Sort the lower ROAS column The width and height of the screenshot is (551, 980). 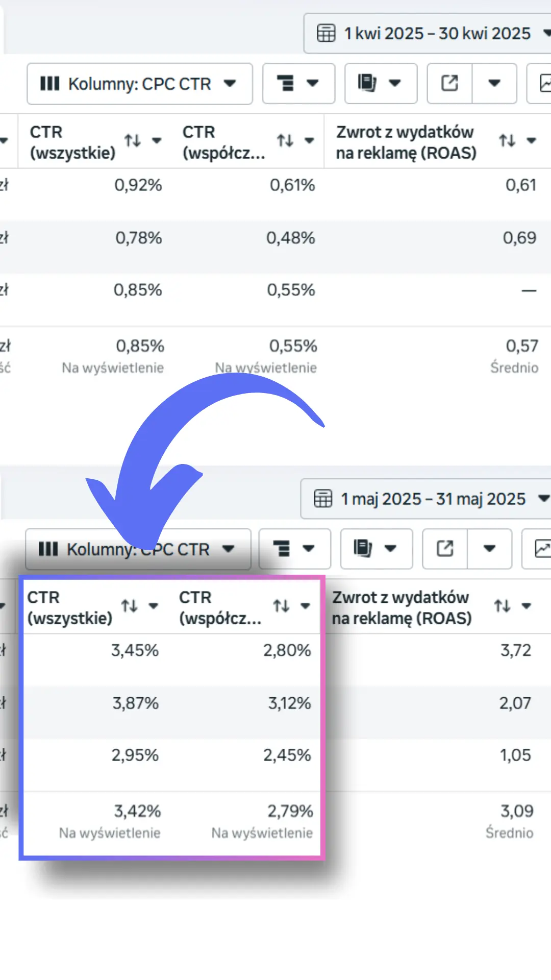click(503, 606)
